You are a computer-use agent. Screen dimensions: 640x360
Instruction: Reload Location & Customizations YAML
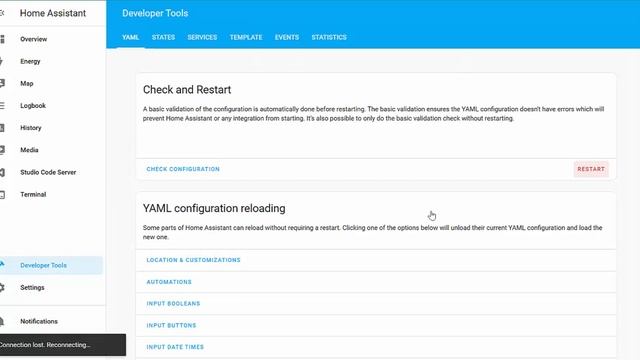(x=193, y=260)
